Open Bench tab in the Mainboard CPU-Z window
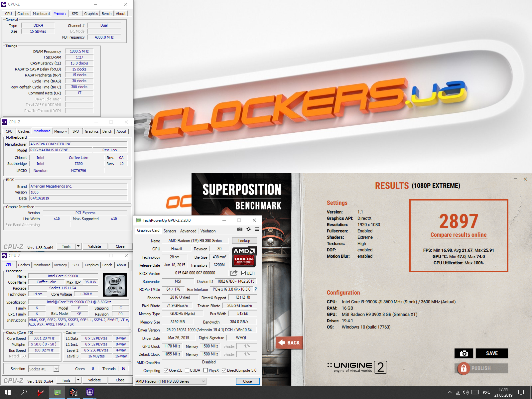The height and width of the screenshot is (399, 532). pyautogui.click(x=107, y=131)
